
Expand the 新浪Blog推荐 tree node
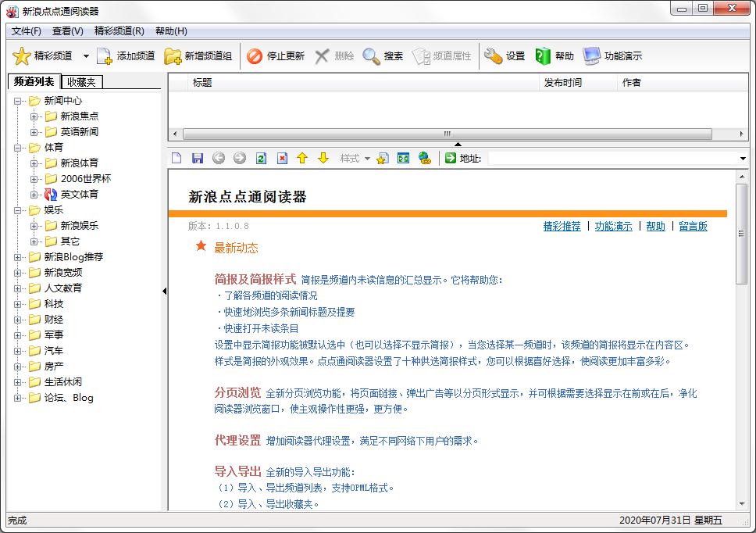(18, 257)
